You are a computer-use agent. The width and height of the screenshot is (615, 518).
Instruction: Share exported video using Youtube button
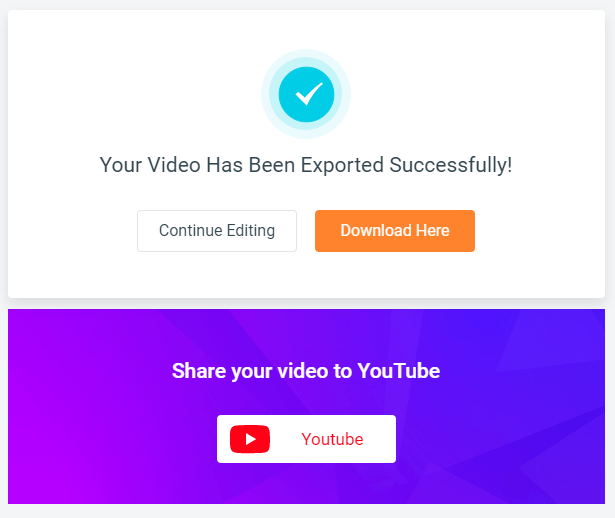[x=306, y=439]
